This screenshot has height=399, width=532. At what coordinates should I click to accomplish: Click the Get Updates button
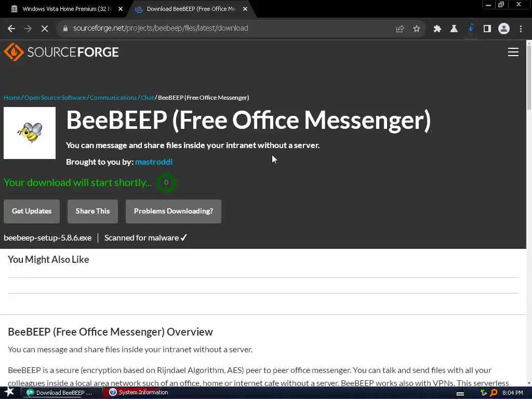coord(32,211)
